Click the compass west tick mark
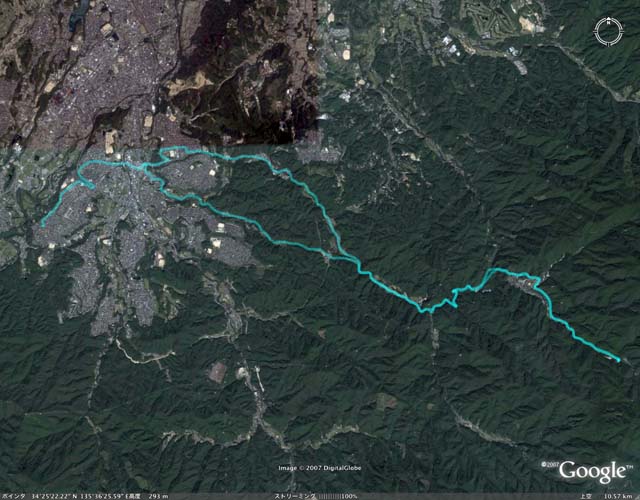The height and width of the screenshot is (500, 640). tap(596, 31)
